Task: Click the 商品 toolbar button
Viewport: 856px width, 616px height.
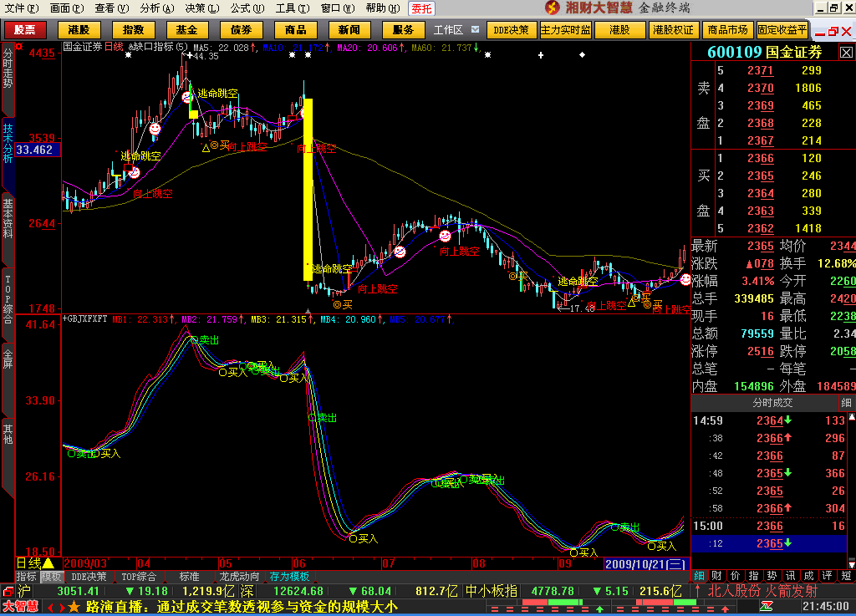Action: [295, 30]
